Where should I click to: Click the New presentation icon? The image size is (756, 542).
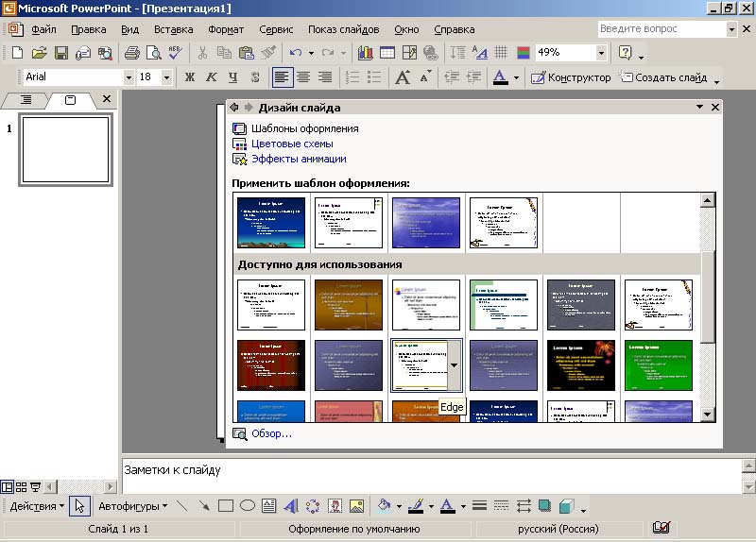(x=17, y=53)
